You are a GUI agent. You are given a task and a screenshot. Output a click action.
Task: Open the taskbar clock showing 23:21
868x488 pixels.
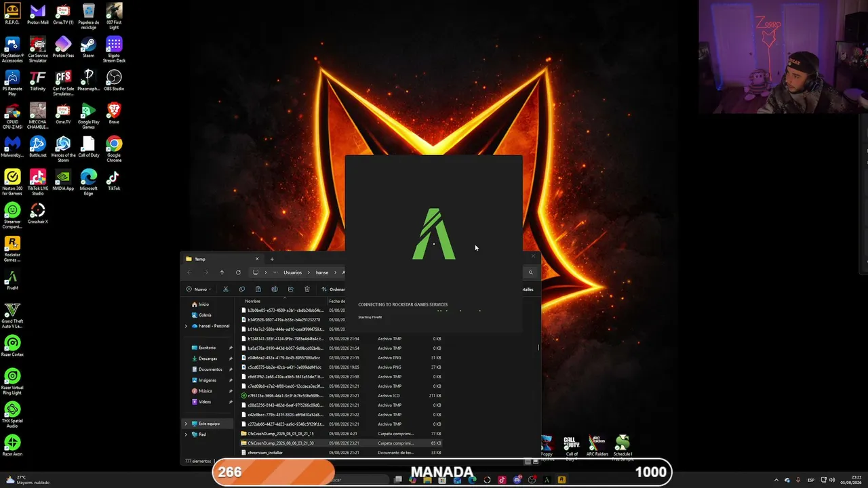(851, 480)
